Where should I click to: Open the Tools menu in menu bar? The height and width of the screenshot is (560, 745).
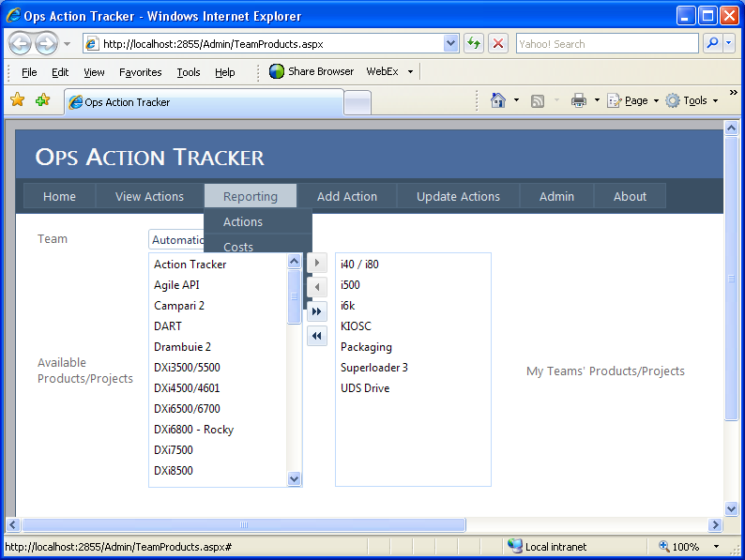tap(189, 72)
